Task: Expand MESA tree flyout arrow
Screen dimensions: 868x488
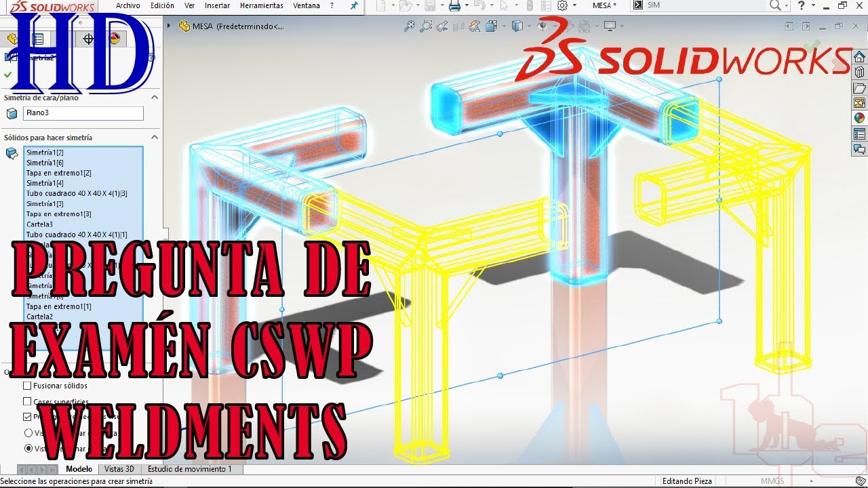Action: (169, 26)
